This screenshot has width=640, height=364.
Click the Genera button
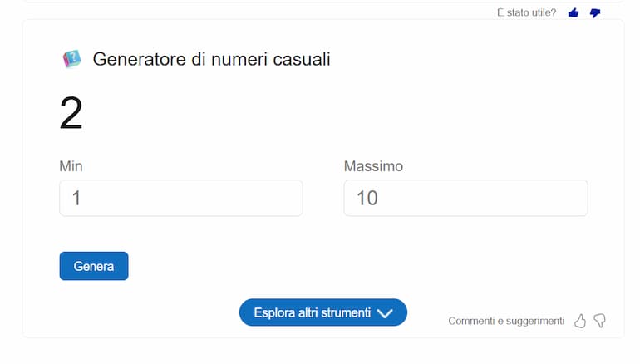click(x=94, y=266)
